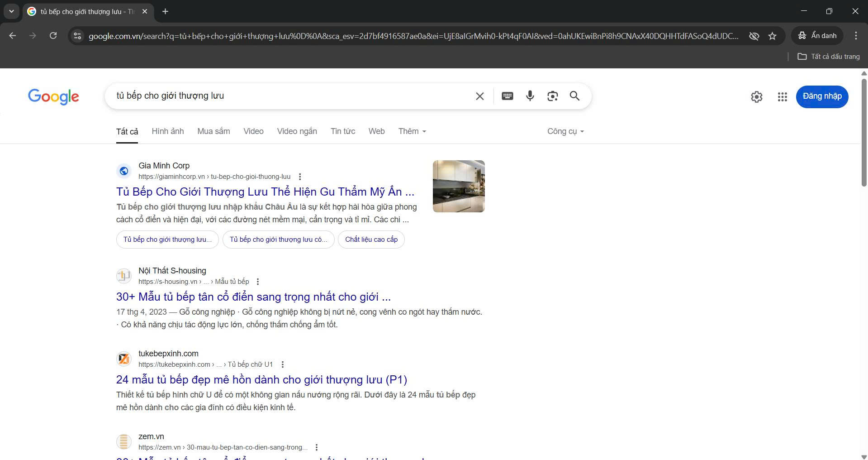This screenshot has height=460, width=868.
Task: Click chip 'Tủ bếp cho giới thượng lưu có...'
Action: [278, 240]
